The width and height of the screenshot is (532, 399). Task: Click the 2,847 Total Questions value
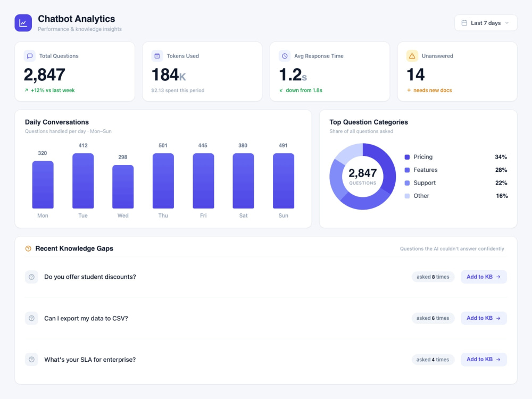coord(45,74)
